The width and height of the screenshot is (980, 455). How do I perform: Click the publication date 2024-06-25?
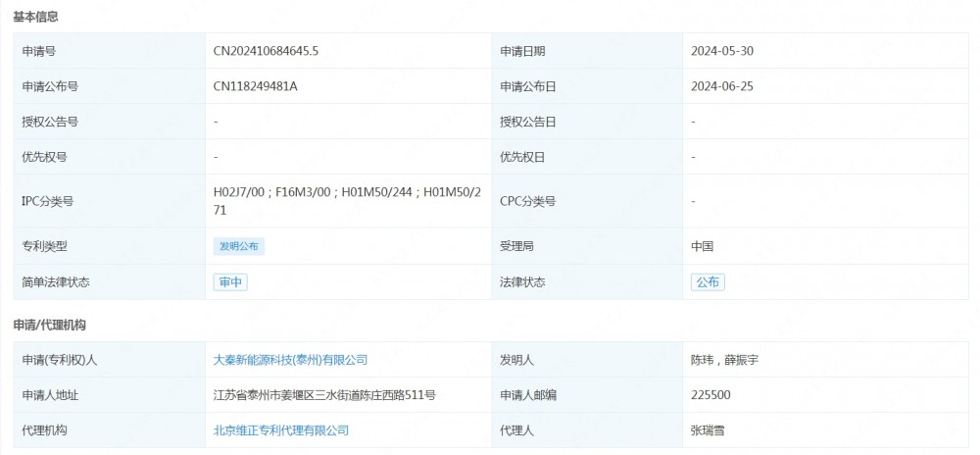pyautogui.click(x=721, y=86)
